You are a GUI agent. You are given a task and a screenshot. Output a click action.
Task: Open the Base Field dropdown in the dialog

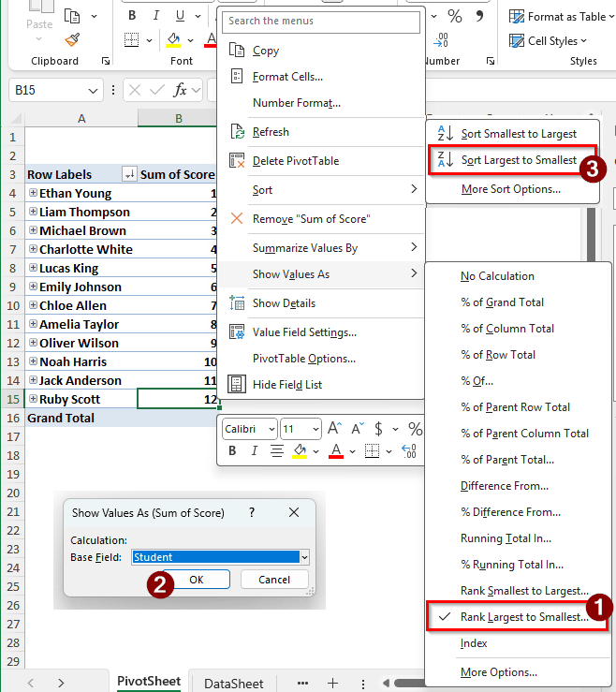click(x=303, y=557)
